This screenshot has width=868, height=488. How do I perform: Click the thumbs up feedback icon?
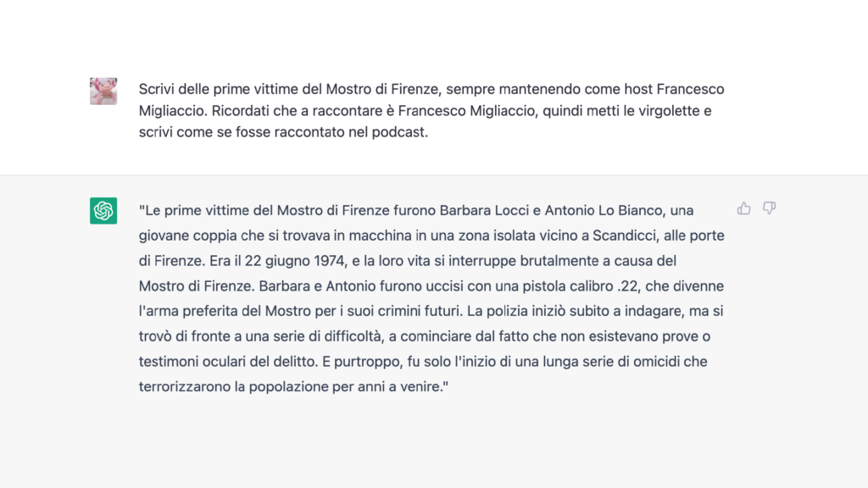tap(743, 208)
